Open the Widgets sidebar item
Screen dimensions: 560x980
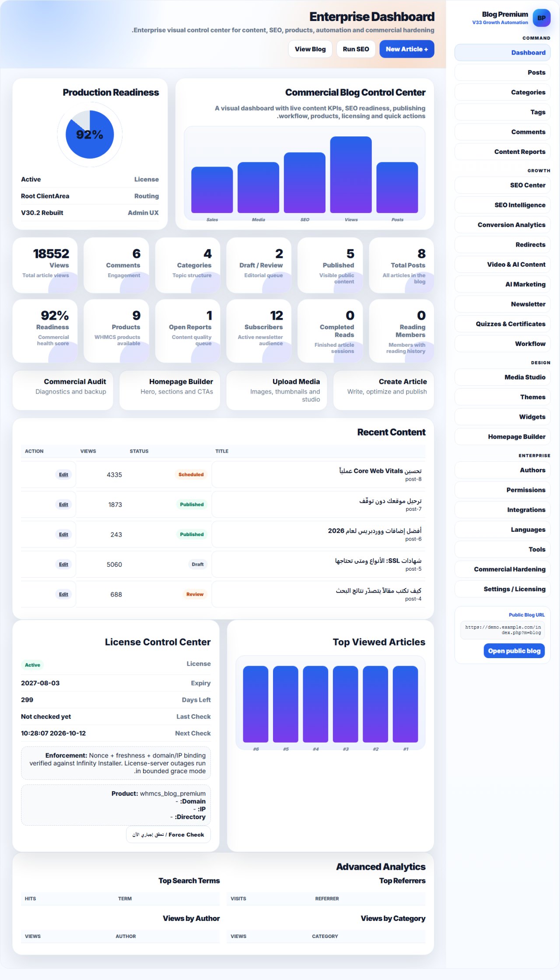coord(502,417)
